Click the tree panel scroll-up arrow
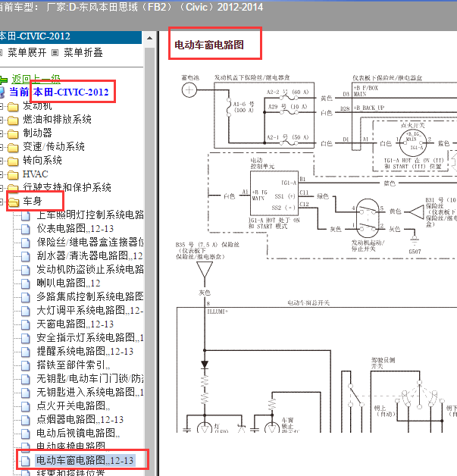 (149, 39)
